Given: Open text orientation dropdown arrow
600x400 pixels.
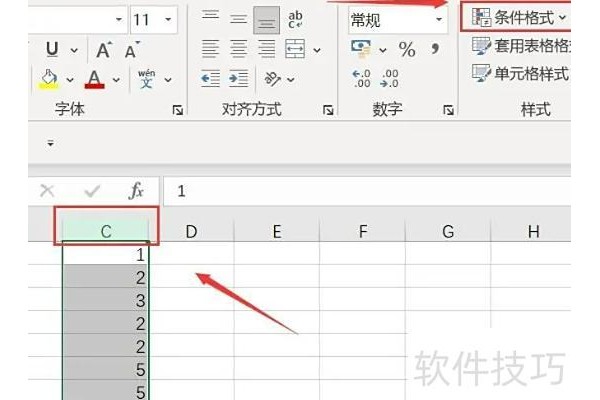Looking at the screenshot, I should 291,80.
